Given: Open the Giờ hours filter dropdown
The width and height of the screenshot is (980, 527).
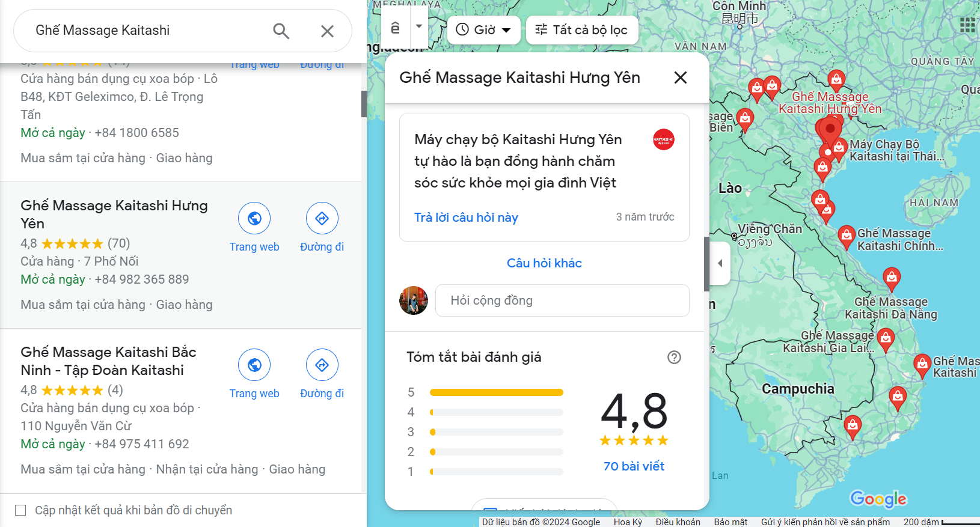Looking at the screenshot, I should click(x=483, y=29).
